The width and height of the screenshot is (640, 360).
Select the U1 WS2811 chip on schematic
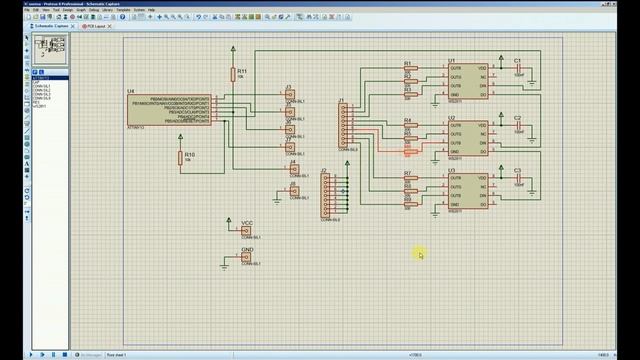click(x=468, y=81)
